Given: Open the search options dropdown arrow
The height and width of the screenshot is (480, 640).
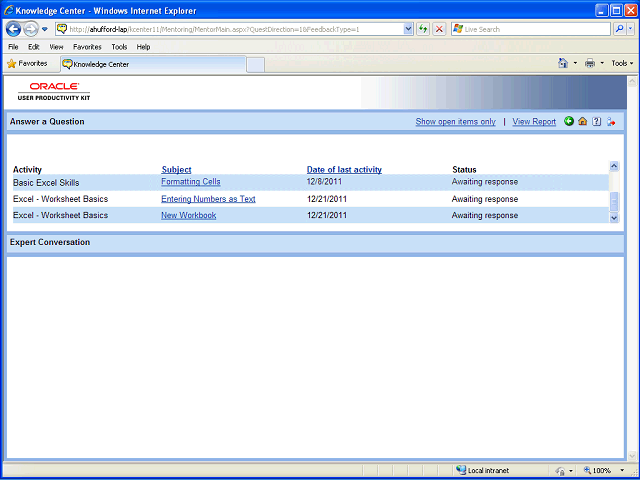Looking at the screenshot, I should point(631,29).
